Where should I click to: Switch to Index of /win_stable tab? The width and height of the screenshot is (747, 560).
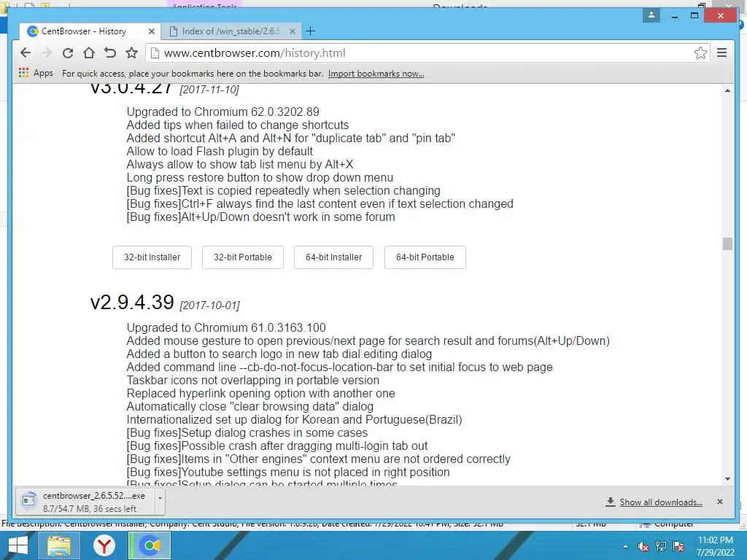(x=231, y=31)
